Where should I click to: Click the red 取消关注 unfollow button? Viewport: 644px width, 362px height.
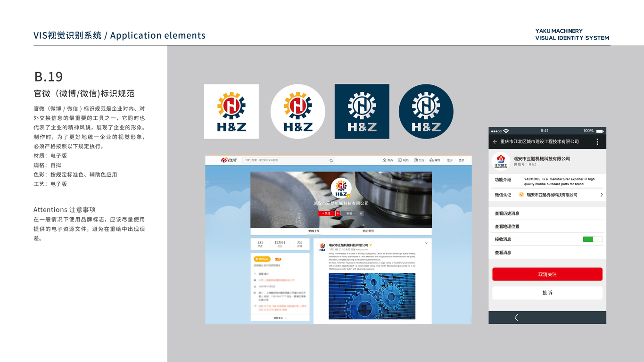[x=547, y=274]
